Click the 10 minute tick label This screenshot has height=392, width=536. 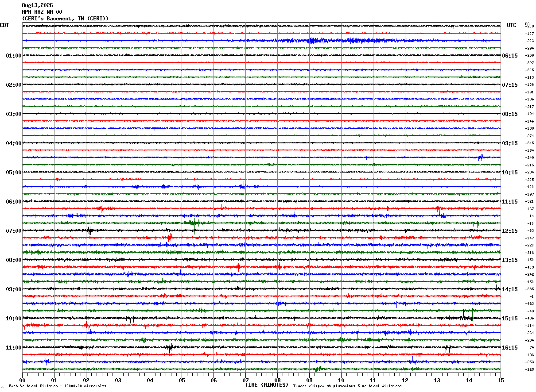tap(341, 380)
